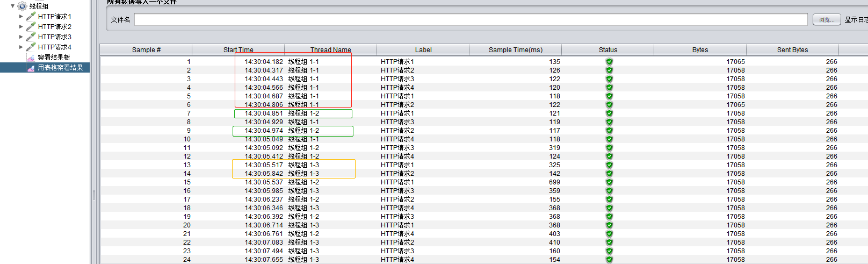Click sample number 10 cell

187,139
